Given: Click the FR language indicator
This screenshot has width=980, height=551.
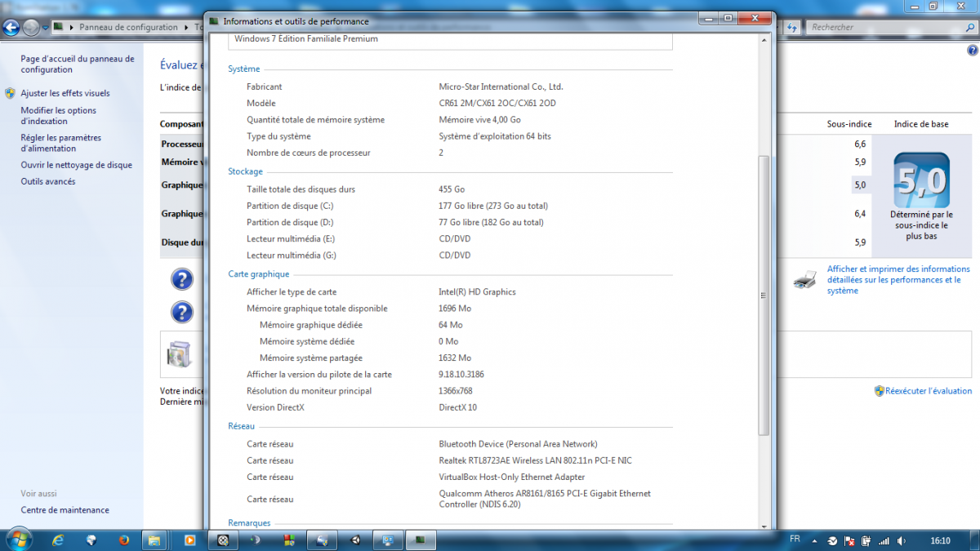Looking at the screenshot, I should click(x=795, y=540).
